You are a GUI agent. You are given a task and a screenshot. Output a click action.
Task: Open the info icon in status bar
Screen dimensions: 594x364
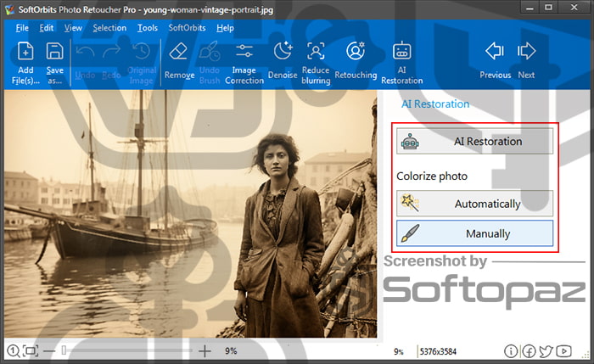click(510, 351)
